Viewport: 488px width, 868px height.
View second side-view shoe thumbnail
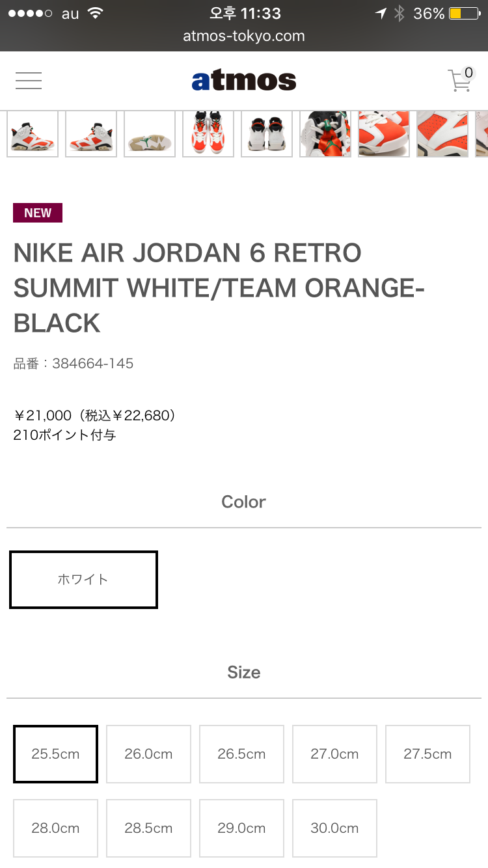pos(91,134)
